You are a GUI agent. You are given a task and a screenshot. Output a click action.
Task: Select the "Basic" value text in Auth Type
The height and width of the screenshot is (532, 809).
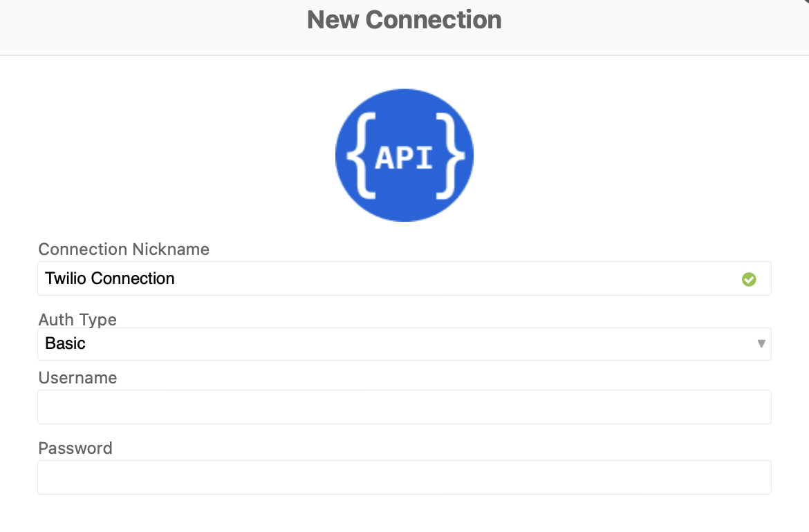pos(66,343)
